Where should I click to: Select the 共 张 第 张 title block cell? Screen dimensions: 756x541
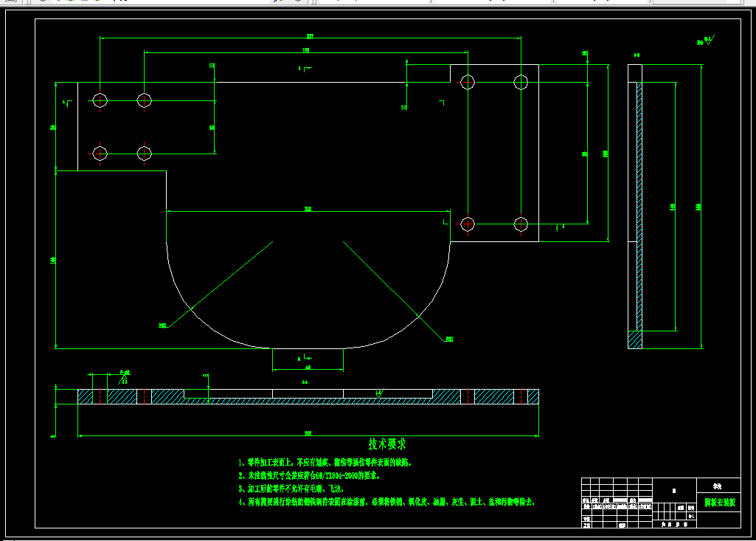675,525
